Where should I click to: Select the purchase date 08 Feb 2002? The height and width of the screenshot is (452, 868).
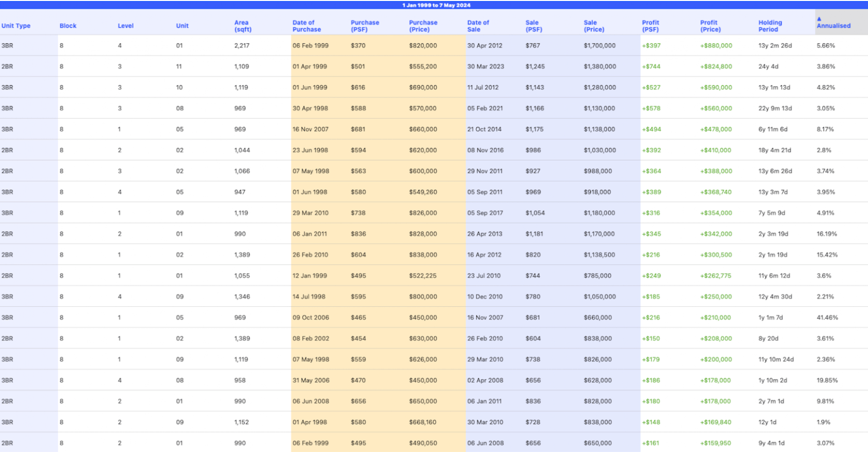[x=311, y=339]
